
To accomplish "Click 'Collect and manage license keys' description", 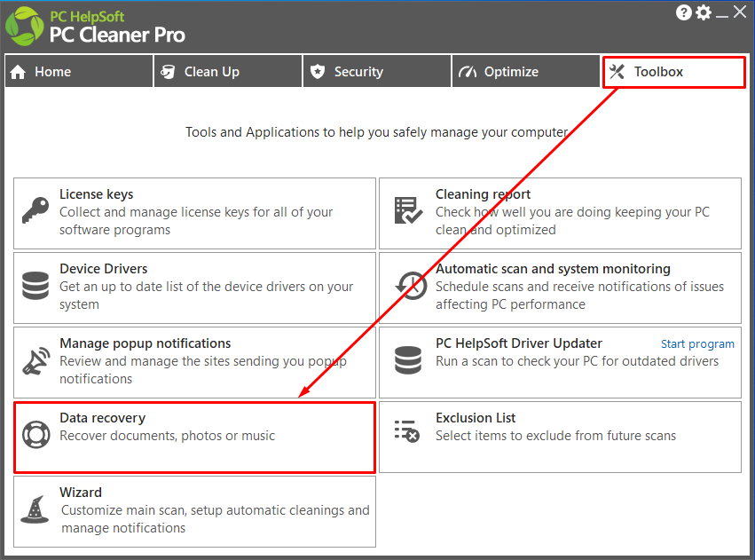I will point(196,221).
